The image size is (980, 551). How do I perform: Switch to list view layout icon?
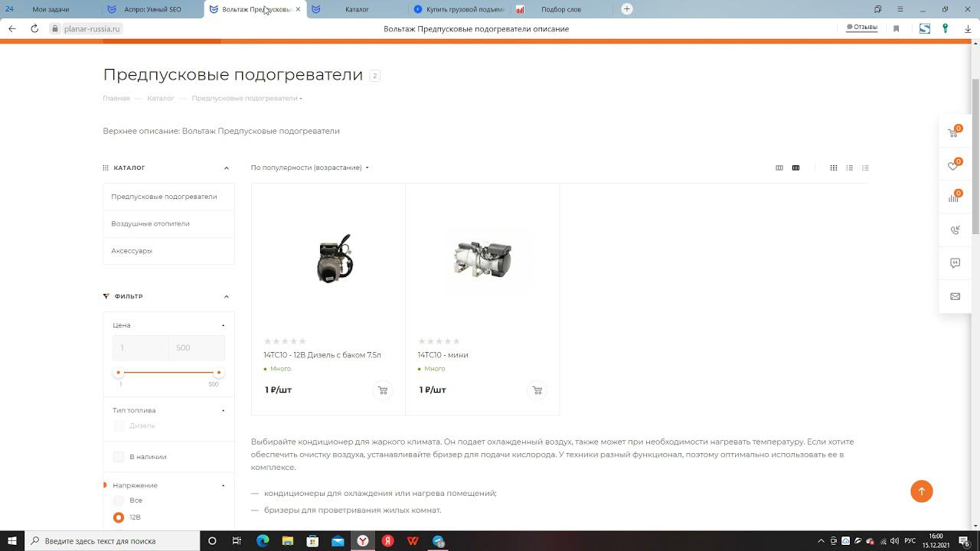tap(849, 168)
